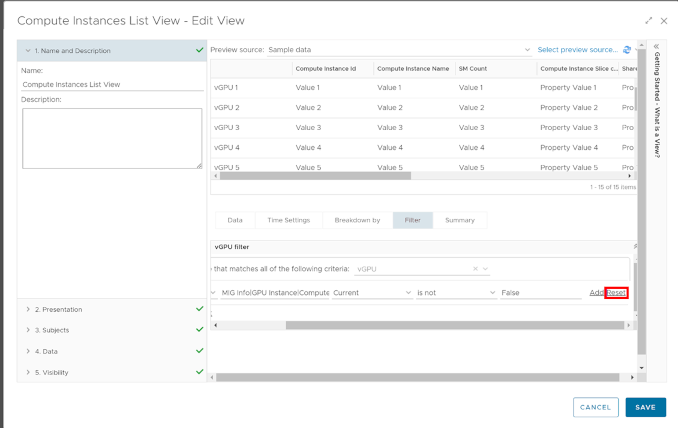Click inside the Description text area
This screenshot has height=428, width=678.
pyautogui.click(x=111, y=138)
